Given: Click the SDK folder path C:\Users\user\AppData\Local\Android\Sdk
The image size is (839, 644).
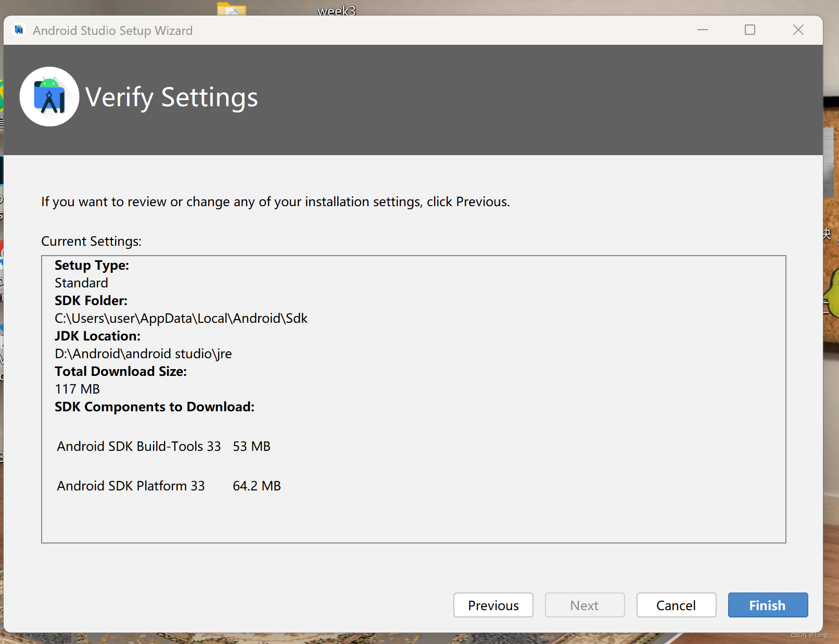Looking at the screenshot, I should click(x=181, y=318).
